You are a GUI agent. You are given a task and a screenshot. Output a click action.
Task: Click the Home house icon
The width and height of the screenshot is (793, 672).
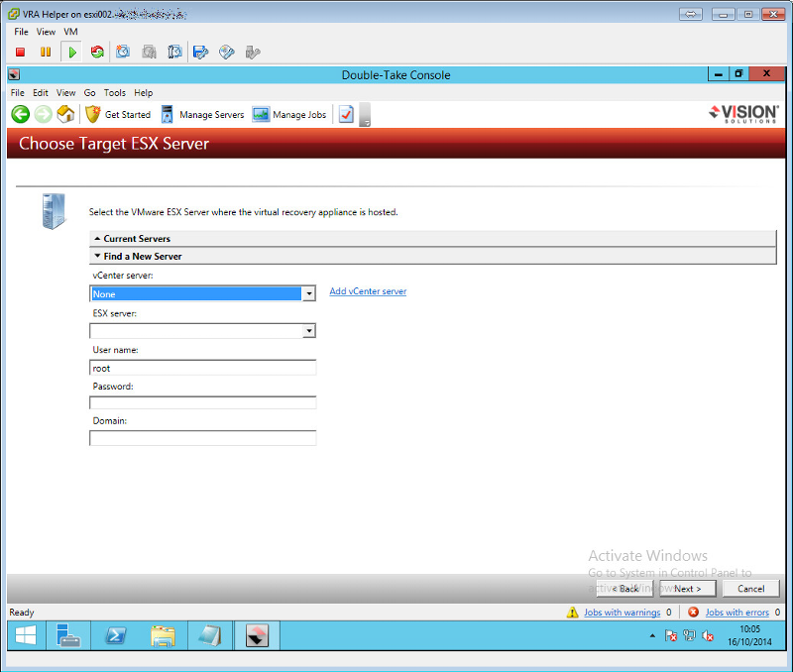pyautogui.click(x=65, y=114)
